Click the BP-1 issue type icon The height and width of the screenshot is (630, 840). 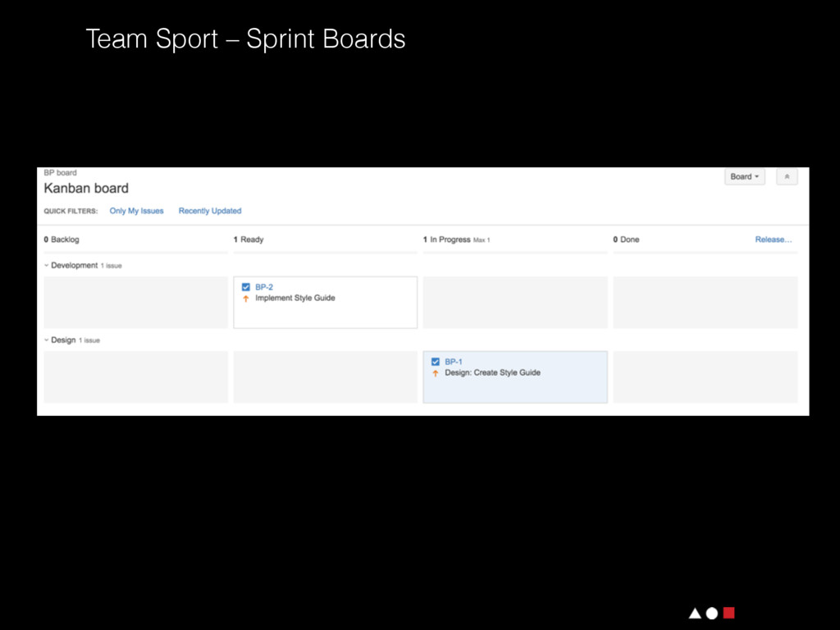coord(436,362)
